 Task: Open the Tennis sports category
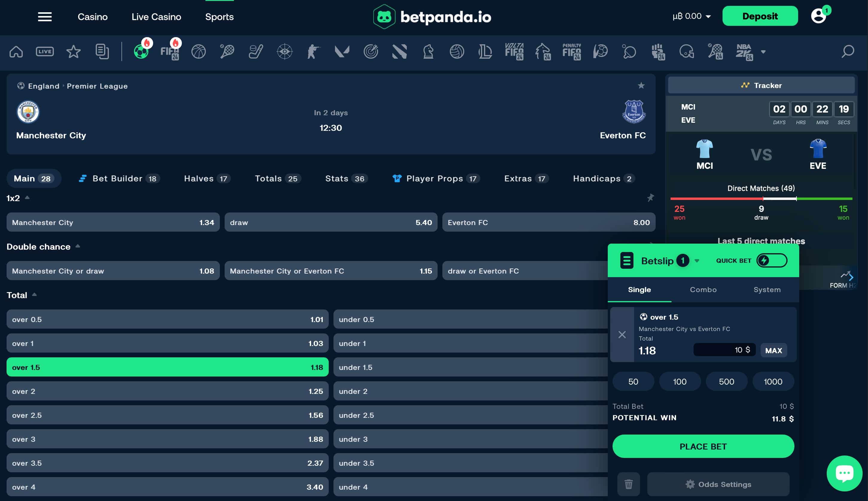(x=227, y=51)
